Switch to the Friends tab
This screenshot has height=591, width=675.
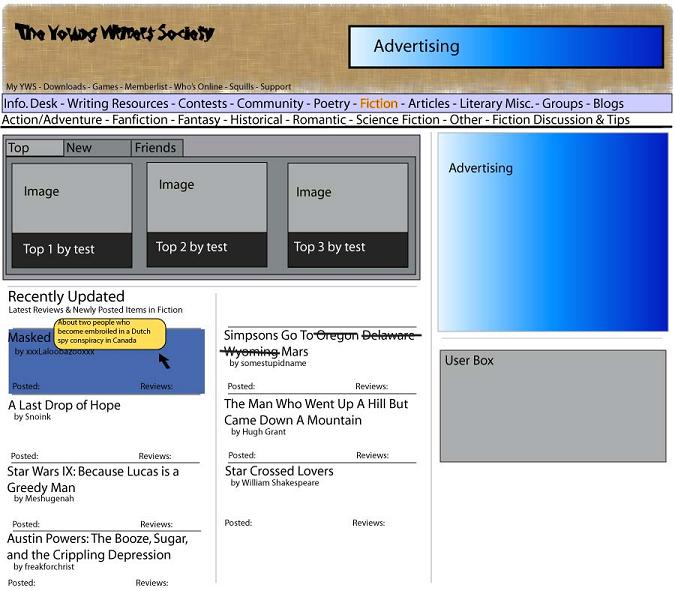coord(157,148)
